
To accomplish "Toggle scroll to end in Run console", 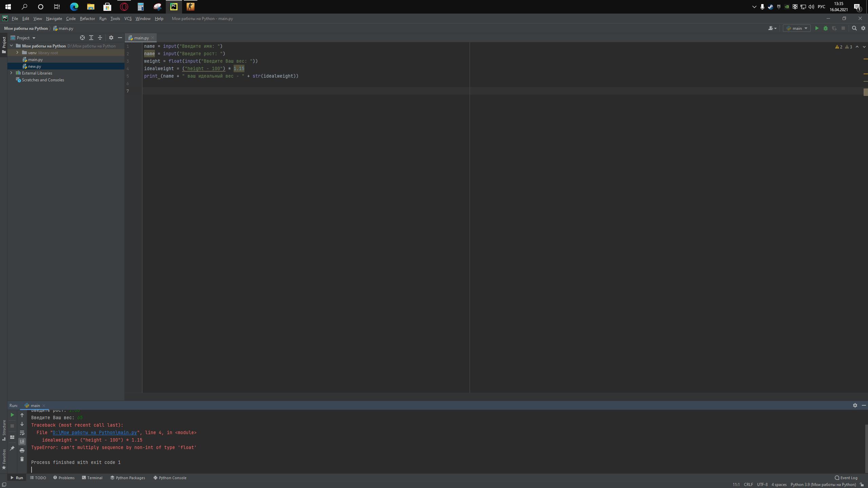I will click(22, 441).
